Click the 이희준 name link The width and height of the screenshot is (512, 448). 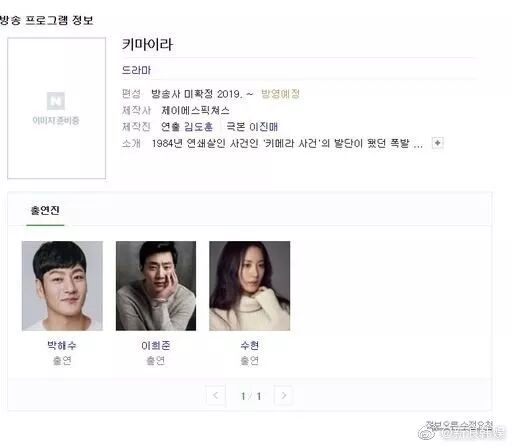[x=156, y=345]
